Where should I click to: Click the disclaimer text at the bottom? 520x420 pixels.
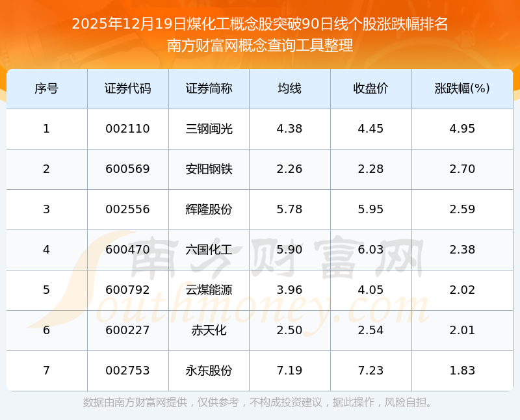click(258, 402)
